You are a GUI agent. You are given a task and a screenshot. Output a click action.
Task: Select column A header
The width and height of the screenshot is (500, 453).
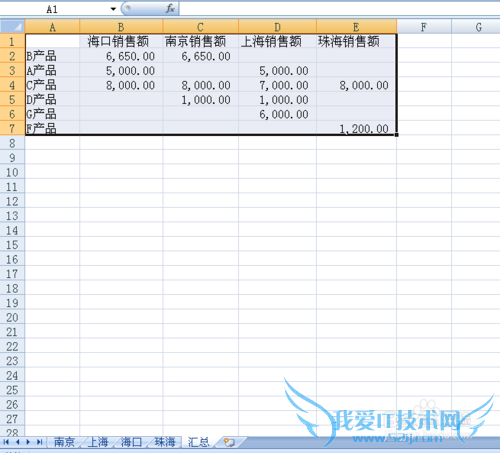coord(52,27)
